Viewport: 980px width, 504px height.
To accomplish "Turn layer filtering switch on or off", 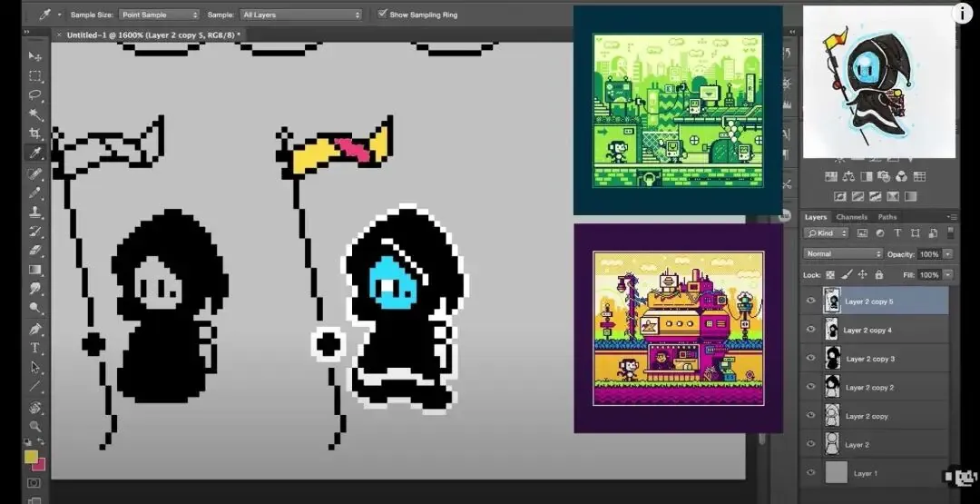I will pos(951,233).
